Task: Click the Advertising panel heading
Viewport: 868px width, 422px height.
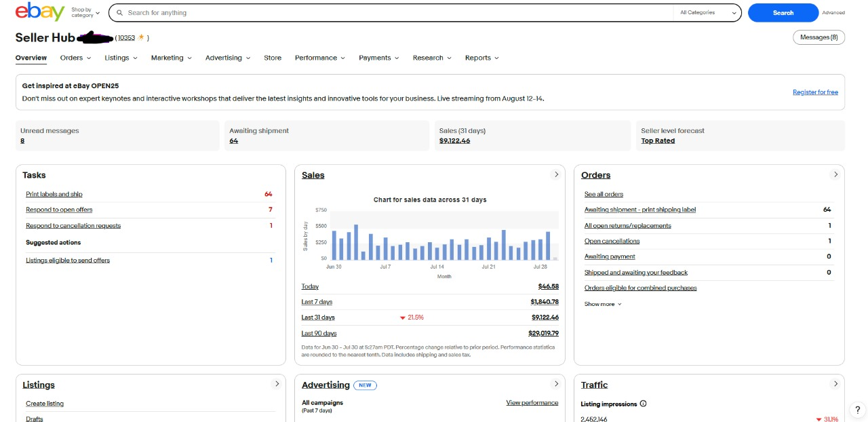Action: click(x=326, y=385)
